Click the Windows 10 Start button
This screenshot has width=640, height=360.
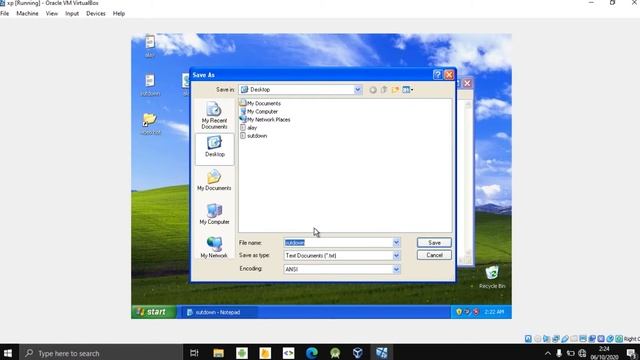tap(8, 353)
